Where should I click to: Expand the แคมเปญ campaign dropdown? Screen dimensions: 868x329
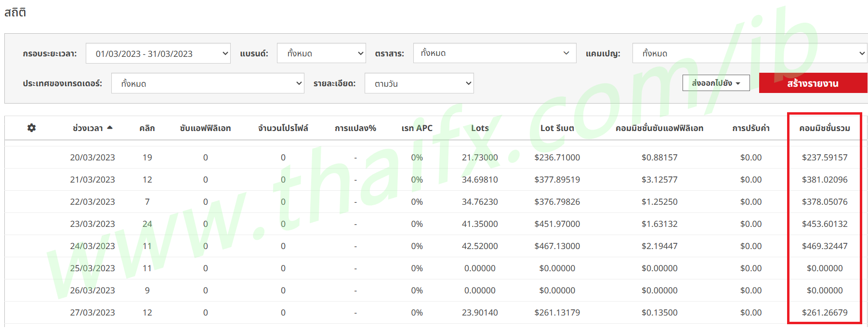(x=750, y=53)
